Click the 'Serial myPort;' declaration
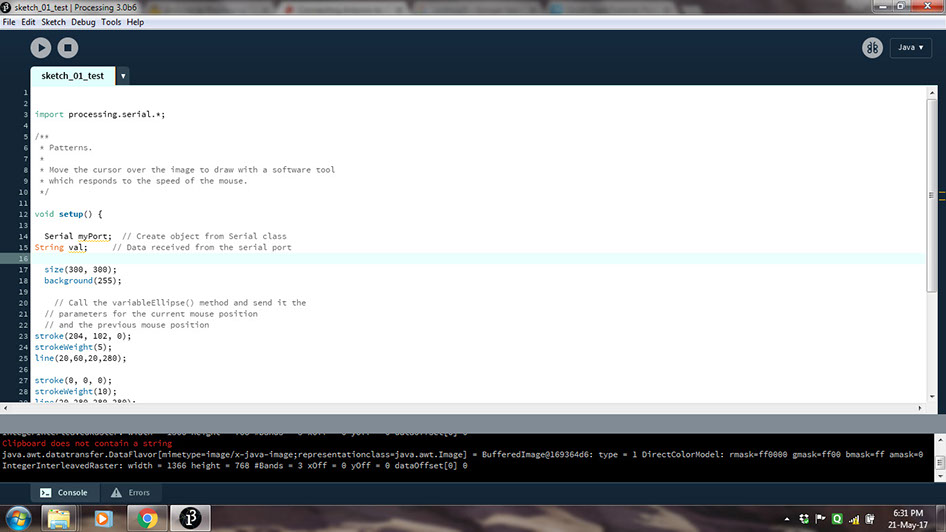Screen dimensions: 946x532 pos(78,236)
